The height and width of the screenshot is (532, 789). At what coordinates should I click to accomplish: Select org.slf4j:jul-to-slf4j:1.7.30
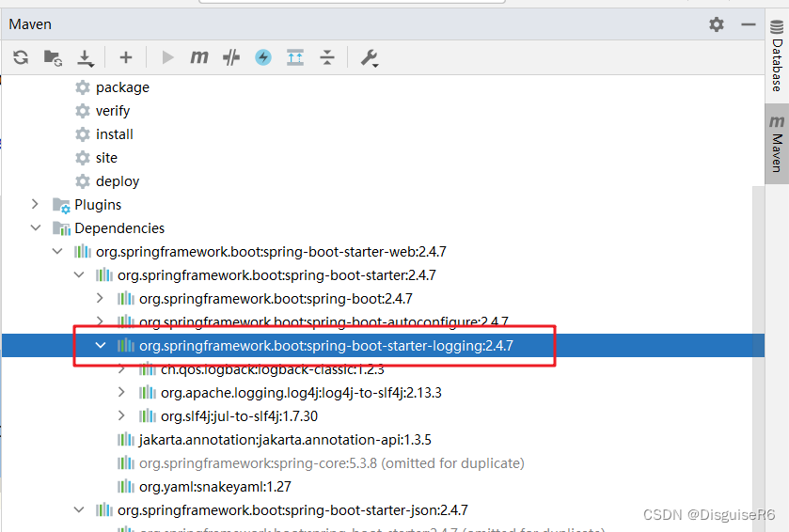click(x=239, y=416)
